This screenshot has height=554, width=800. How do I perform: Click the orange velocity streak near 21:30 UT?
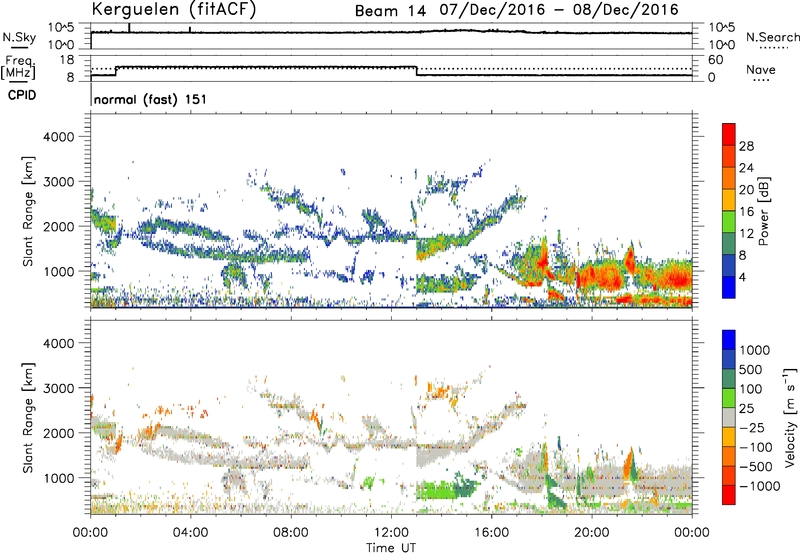(x=629, y=463)
